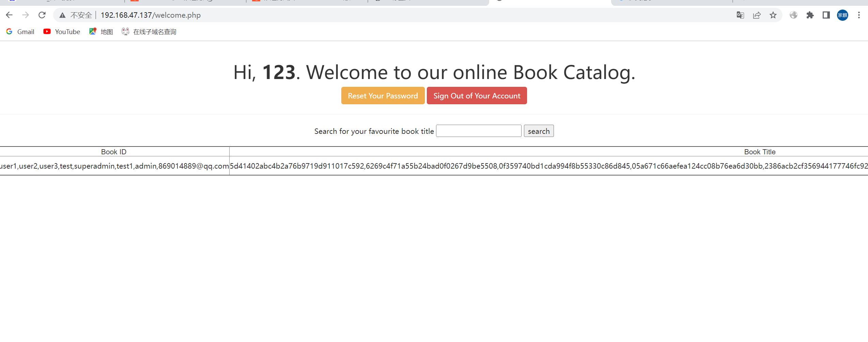Bookmark this page with the star
The image size is (868, 342).
[773, 15]
